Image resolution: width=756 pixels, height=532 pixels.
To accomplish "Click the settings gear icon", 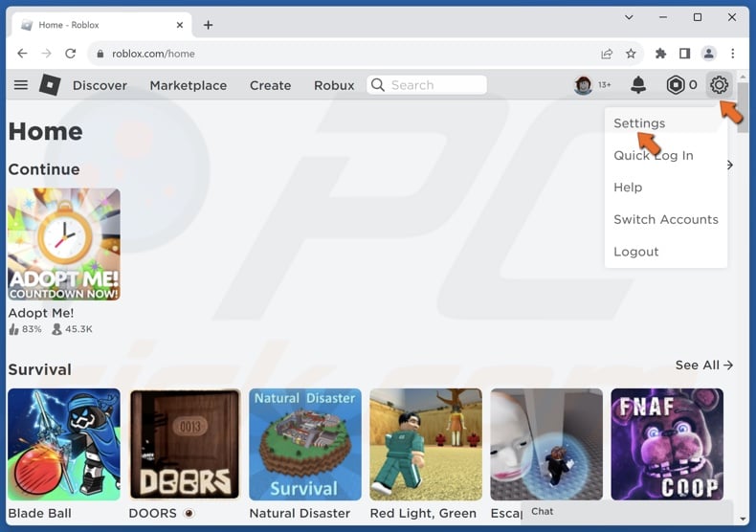I will (719, 85).
